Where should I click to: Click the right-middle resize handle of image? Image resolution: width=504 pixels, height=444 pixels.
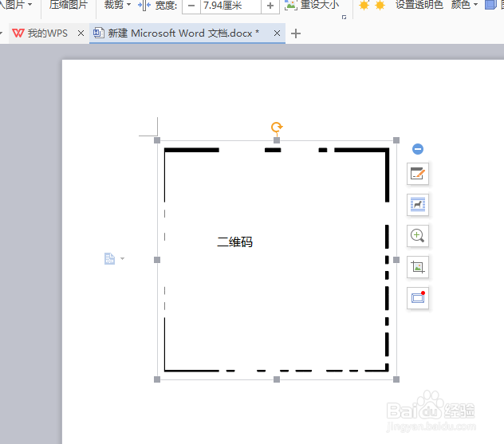[x=396, y=260]
